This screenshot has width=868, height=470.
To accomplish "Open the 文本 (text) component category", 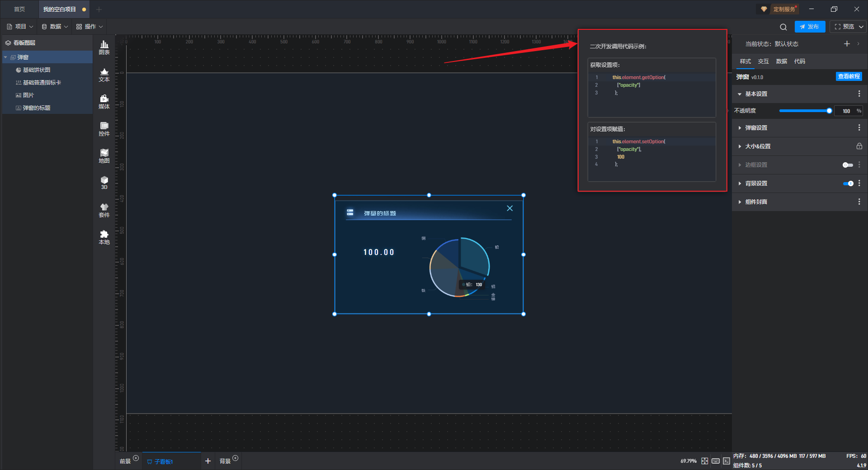I will coord(104,75).
